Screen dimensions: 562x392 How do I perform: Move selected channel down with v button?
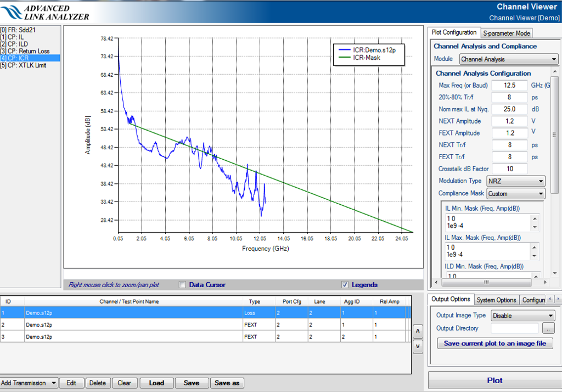point(418,346)
